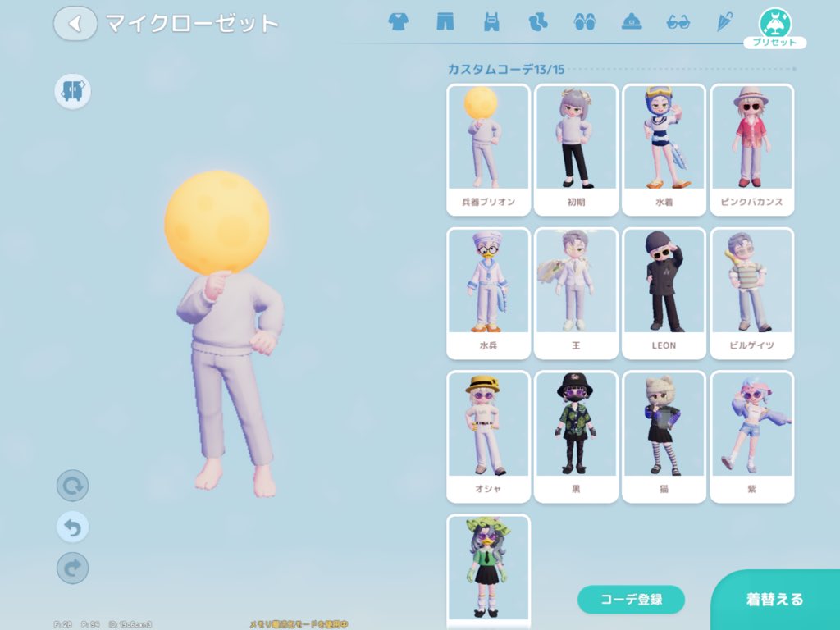The image size is (840, 630).
Task: Select the 初期 outfit preset
Action: point(577,150)
